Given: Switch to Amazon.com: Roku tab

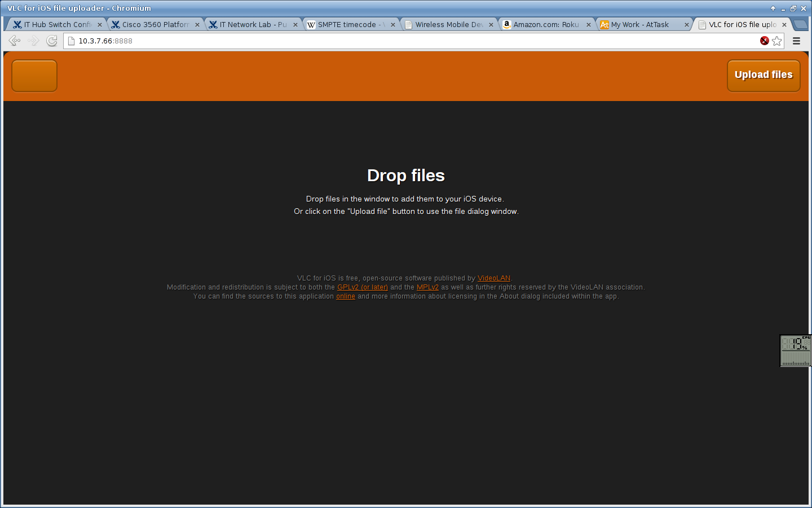Looking at the screenshot, I should point(546,24).
